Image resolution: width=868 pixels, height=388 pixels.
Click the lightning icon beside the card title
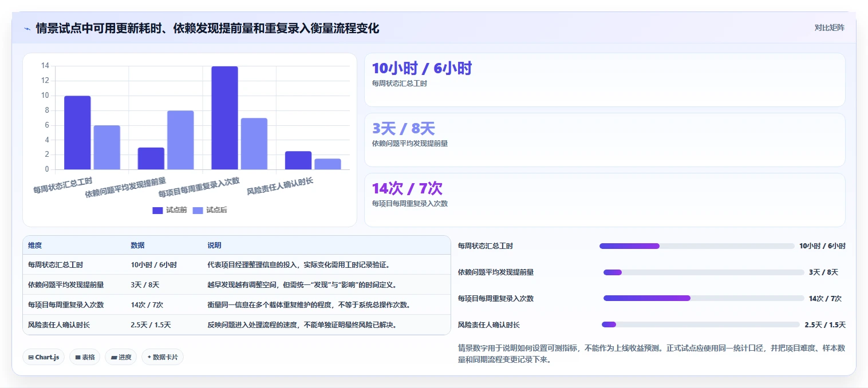pyautogui.click(x=27, y=29)
